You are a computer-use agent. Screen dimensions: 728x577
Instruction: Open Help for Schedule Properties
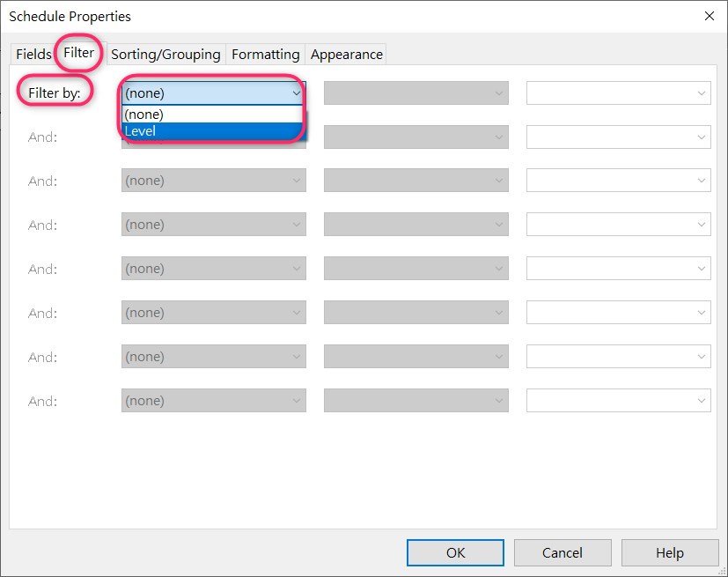[669, 552]
